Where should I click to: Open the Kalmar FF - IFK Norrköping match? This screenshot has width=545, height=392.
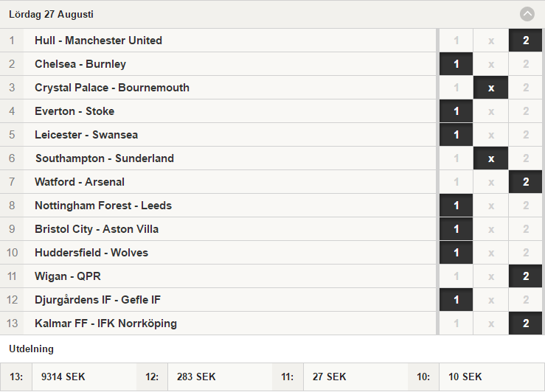[x=218, y=323]
